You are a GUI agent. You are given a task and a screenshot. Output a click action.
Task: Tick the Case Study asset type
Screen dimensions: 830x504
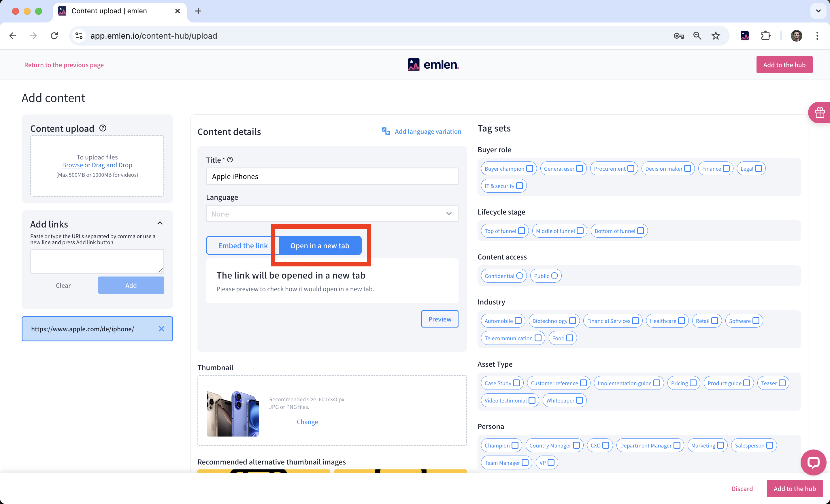[516, 383]
